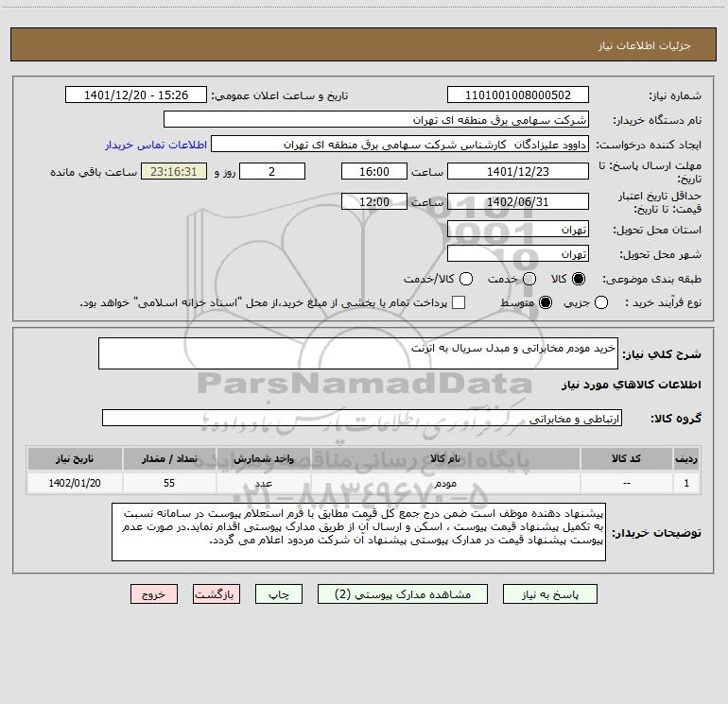Select the خدمت radio button

coord(529,279)
